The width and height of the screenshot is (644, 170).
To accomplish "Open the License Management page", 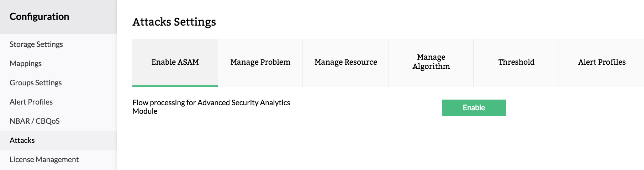I will click(44, 160).
